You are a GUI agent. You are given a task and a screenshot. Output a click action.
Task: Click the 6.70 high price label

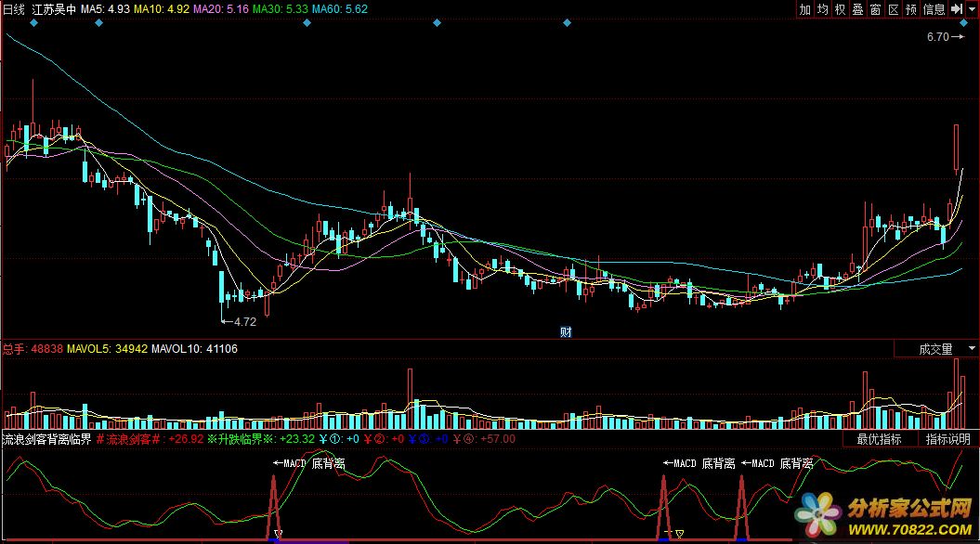[937, 37]
